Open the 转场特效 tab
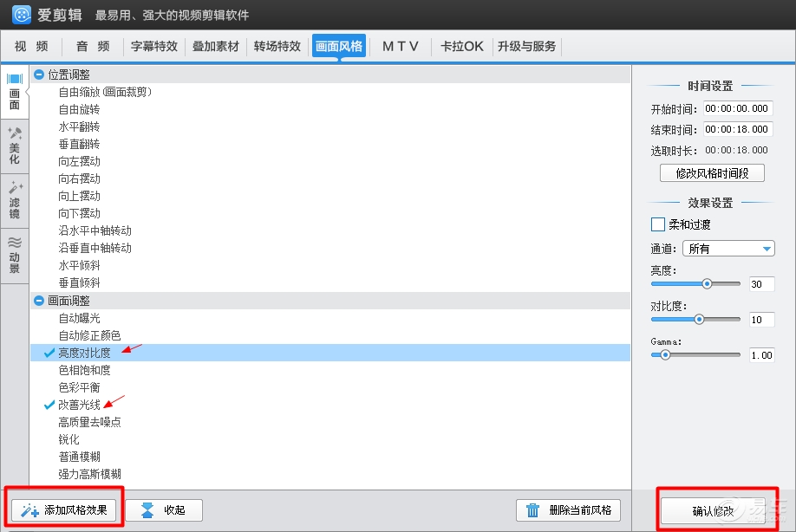 pyautogui.click(x=277, y=47)
